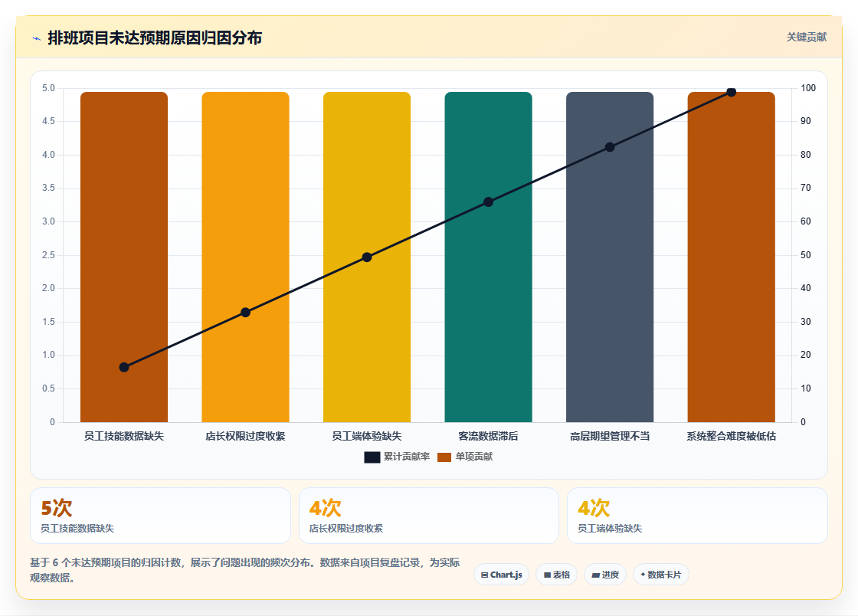The image size is (858, 616).
Task: Click the x-axis label 高层期望管理不当
Action: [610, 436]
